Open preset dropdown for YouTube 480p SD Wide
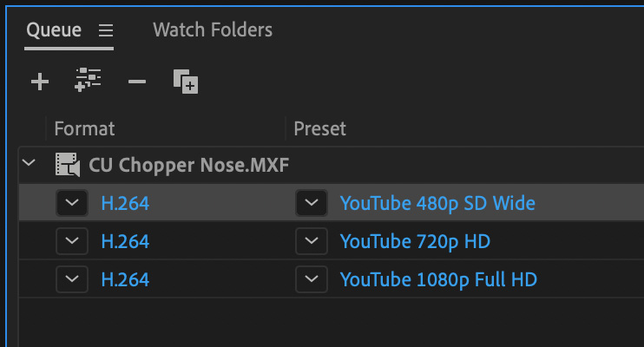The height and width of the screenshot is (347, 644). [312, 203]
